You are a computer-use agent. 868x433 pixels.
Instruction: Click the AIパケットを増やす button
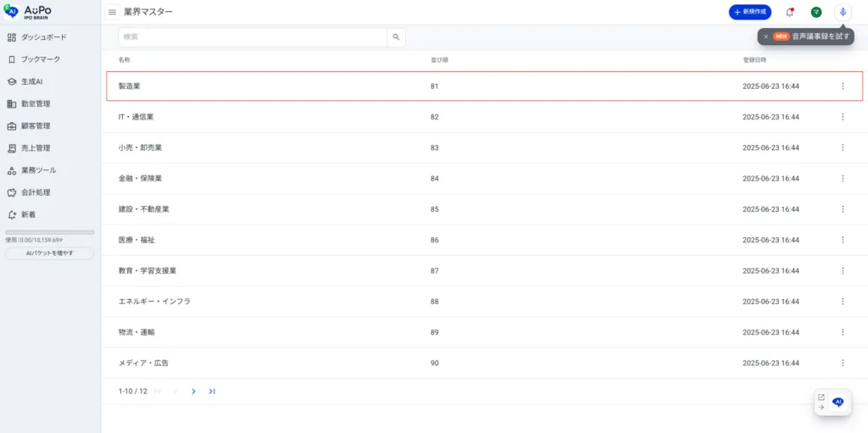(50, 253)
